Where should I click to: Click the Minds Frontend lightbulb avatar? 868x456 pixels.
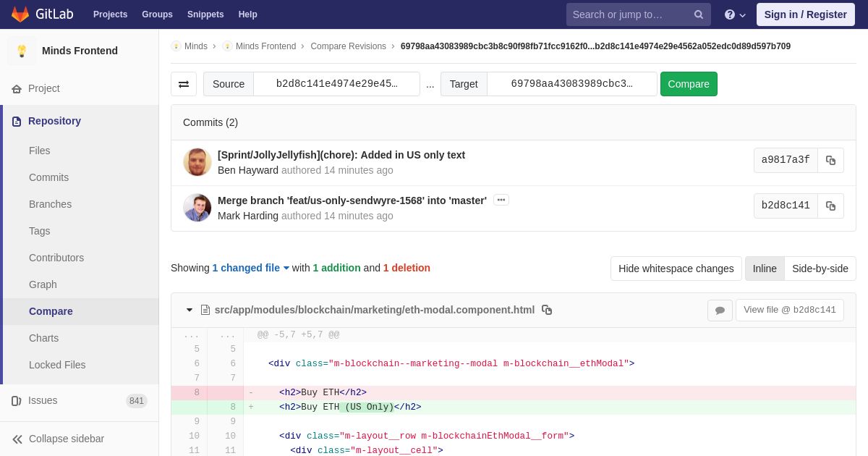click(x=22, y=51)
